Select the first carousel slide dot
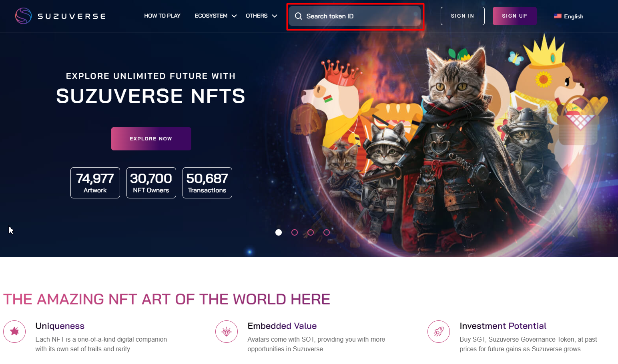Screen dimensions: 618x364 279,232
